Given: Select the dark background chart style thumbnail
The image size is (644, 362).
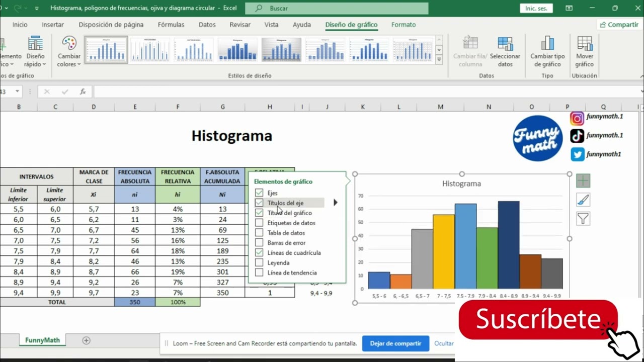Looking at the screenshot, I should click(282, 49).
